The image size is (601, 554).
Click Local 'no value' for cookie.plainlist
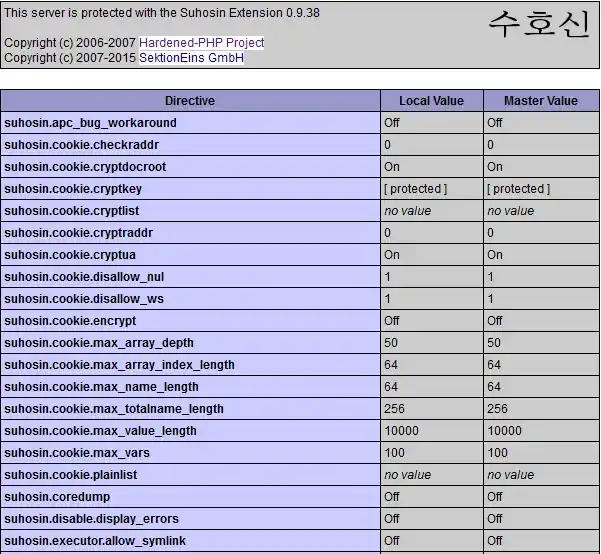coord(408,475)
